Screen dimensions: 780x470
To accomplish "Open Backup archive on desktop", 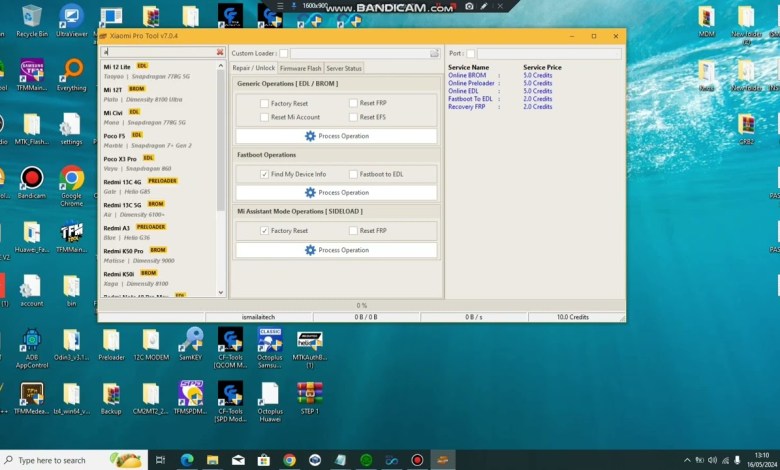I will 111,398.
